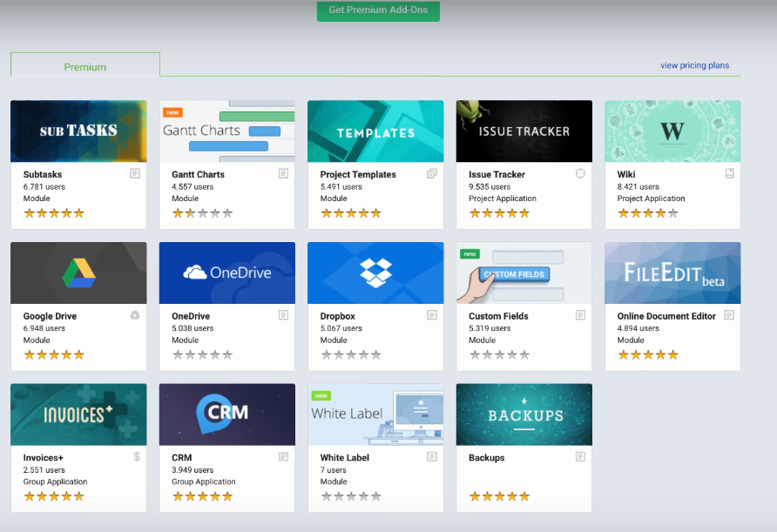777x532 pixels.
Task: Open the Google Drive logo banner
Action: coord(78,273)
